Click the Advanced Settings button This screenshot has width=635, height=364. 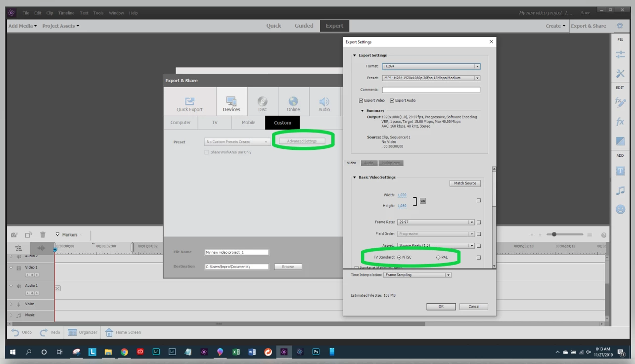(x=302, y=141)
